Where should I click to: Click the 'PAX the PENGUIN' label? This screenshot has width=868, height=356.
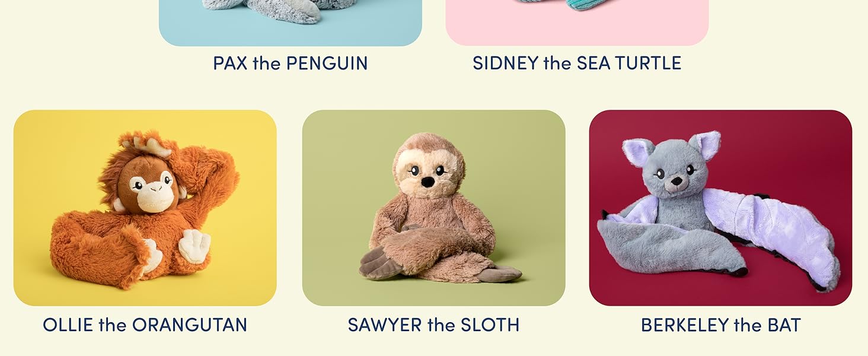291,63
